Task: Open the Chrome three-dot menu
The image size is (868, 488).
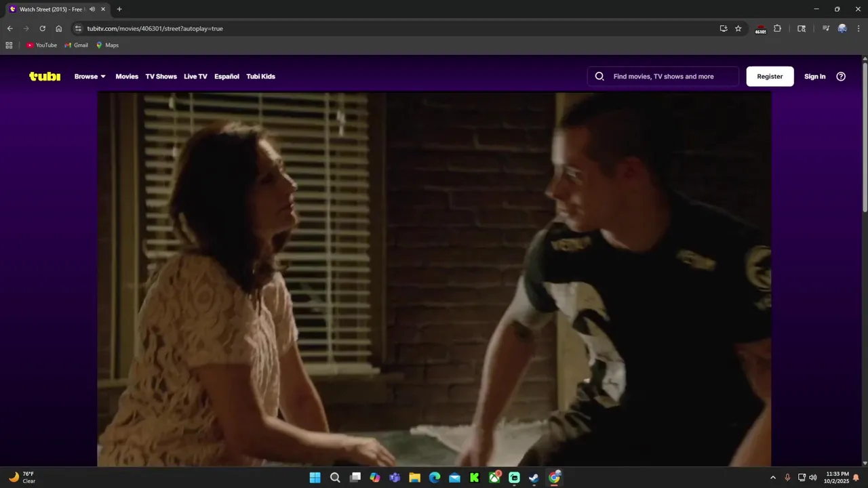Action: [859, 28]
